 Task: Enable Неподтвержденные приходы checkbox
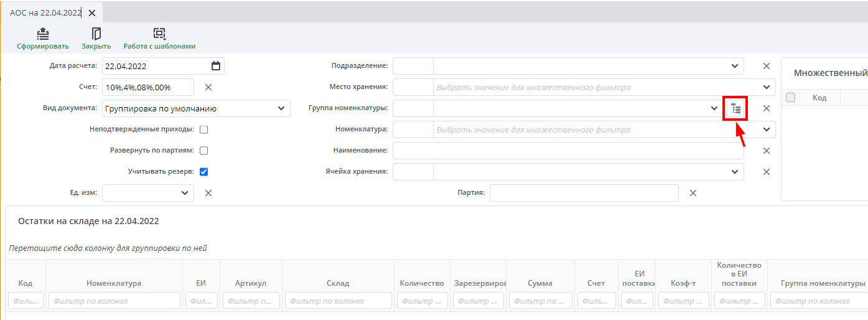203,129
